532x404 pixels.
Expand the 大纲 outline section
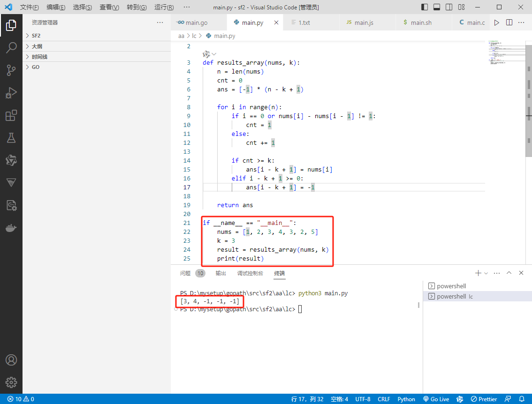[97, 46]
